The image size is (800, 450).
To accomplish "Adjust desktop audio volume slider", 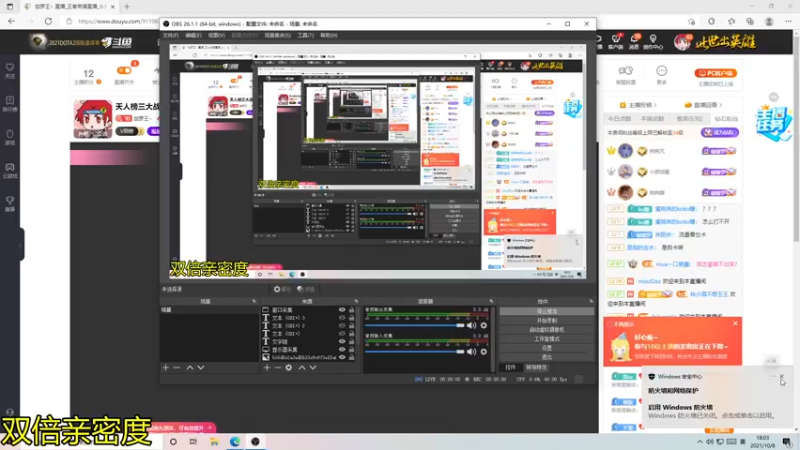I will [414, 326].
